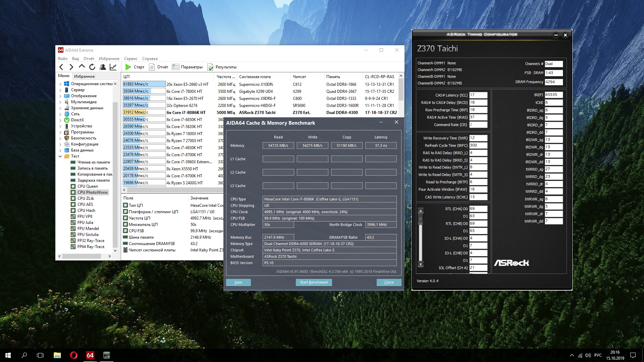
Task: Switch to the Избранное tab
Action: click(x=84, y=76)
